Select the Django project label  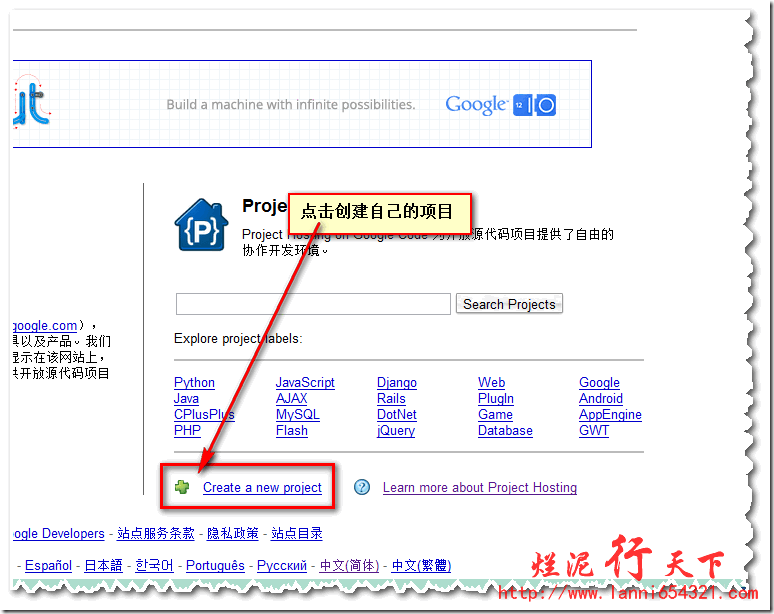click(397, 383)
